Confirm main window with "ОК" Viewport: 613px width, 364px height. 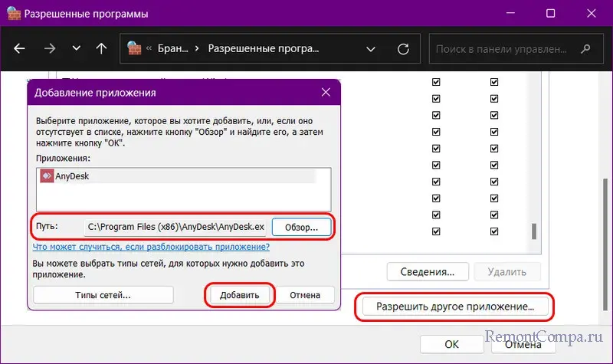pyautogui.click(x=451, y=344)
